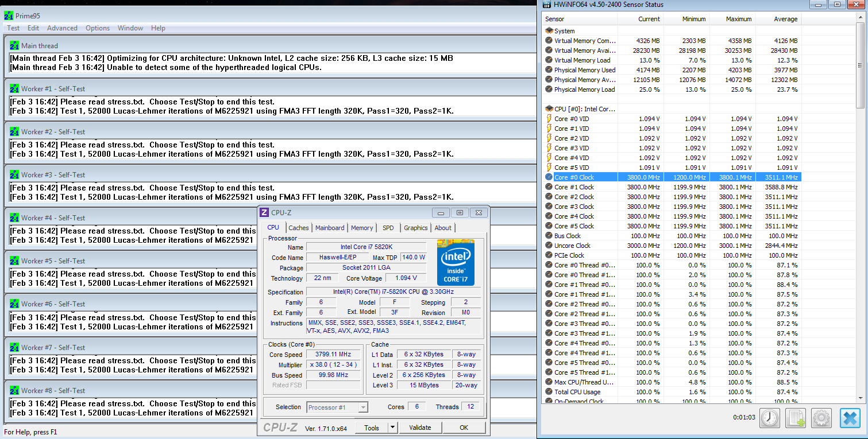
Task: Click the Worker #8 window icon
Action: [x=14, y=390]
